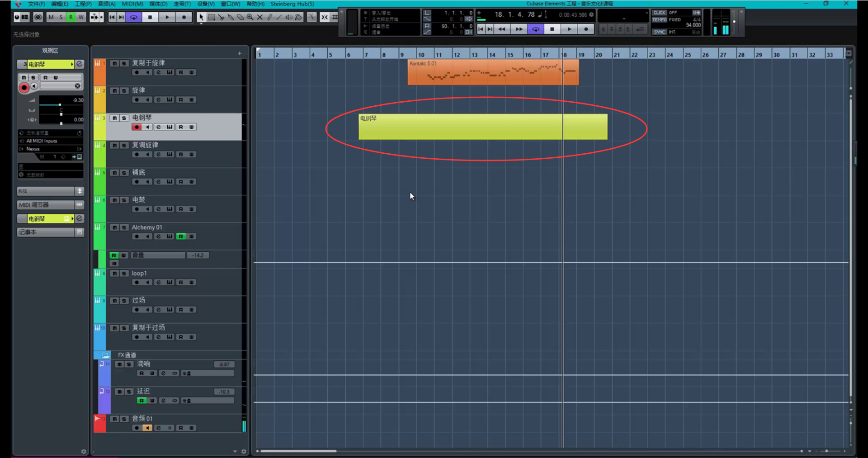Mute the 复制于旋律 track
The image size is (868, 458).
click(115, 63)
